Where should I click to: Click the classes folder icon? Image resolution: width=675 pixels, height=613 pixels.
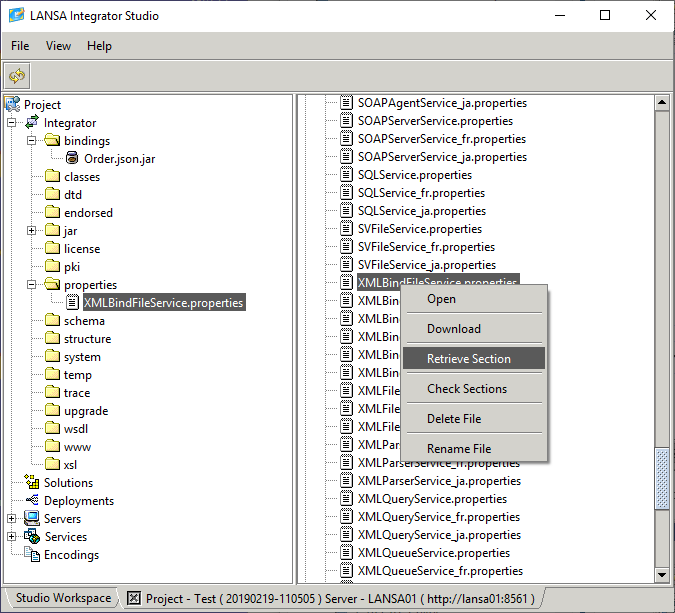pyautogui.click(x=53, y=176)
